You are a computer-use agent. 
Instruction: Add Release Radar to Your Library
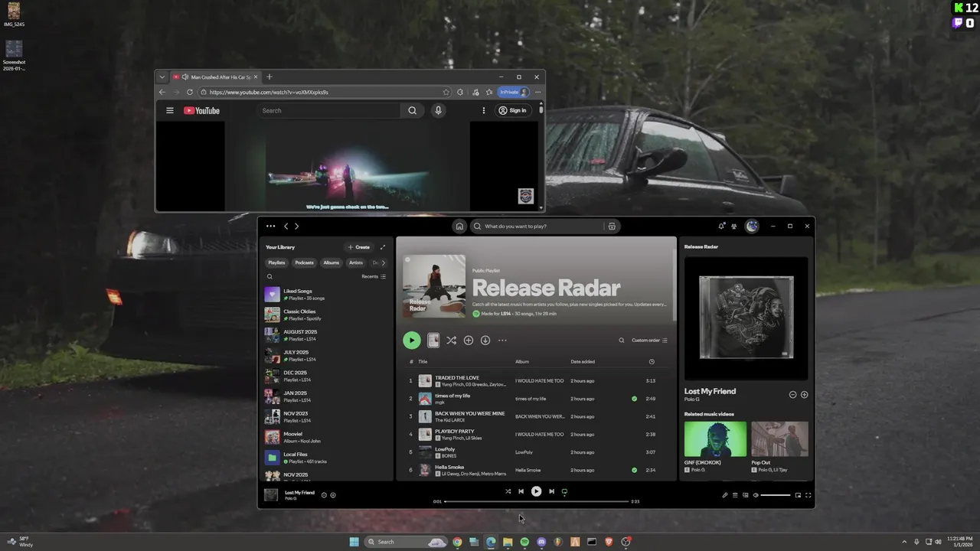469,341
